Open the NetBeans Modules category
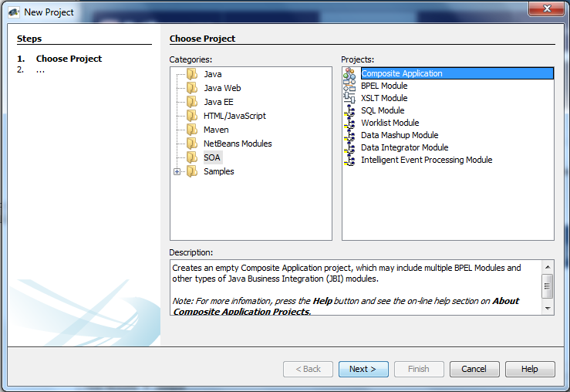The height and width of the screenshot is (392, 570). pyautogui.click(x=238, y=144)
